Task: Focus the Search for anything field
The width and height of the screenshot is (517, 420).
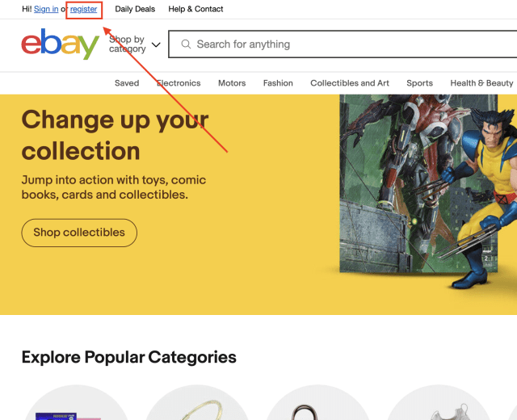Action: (343, 44)
